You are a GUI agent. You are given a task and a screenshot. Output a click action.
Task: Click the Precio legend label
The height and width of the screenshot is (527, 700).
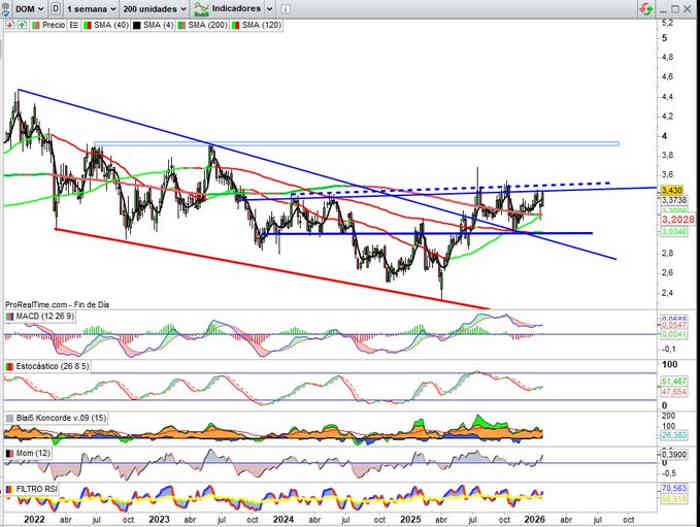tap(50, 24)
